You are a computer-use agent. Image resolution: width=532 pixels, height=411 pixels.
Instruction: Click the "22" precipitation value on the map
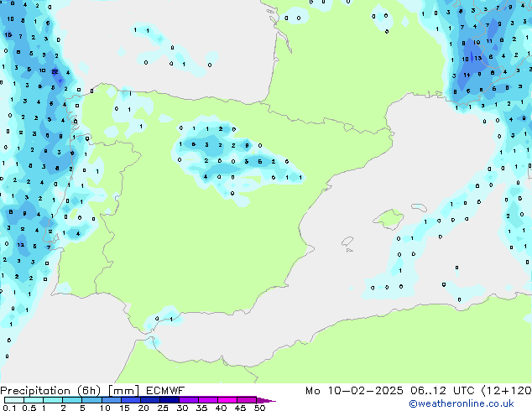[55, 71]
